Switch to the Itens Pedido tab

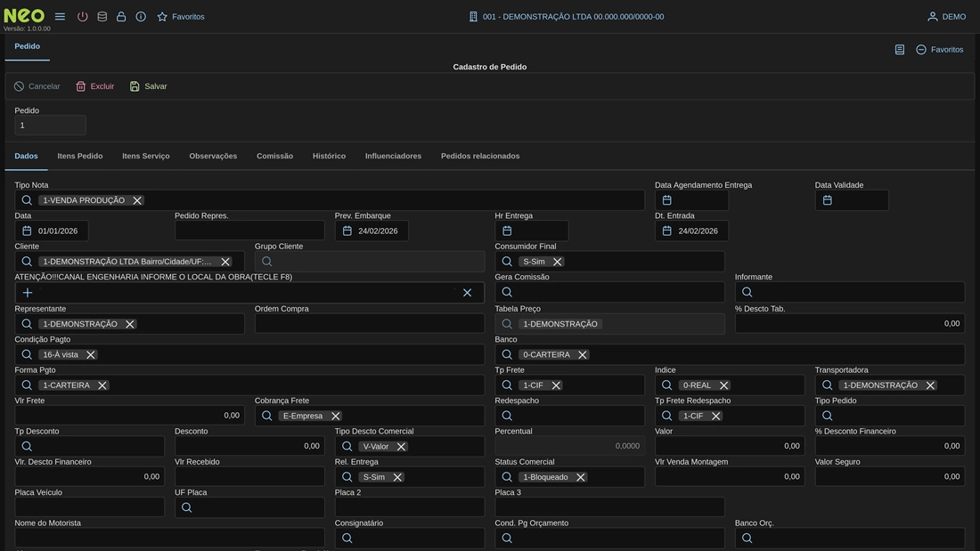click(x=80, y=156)
